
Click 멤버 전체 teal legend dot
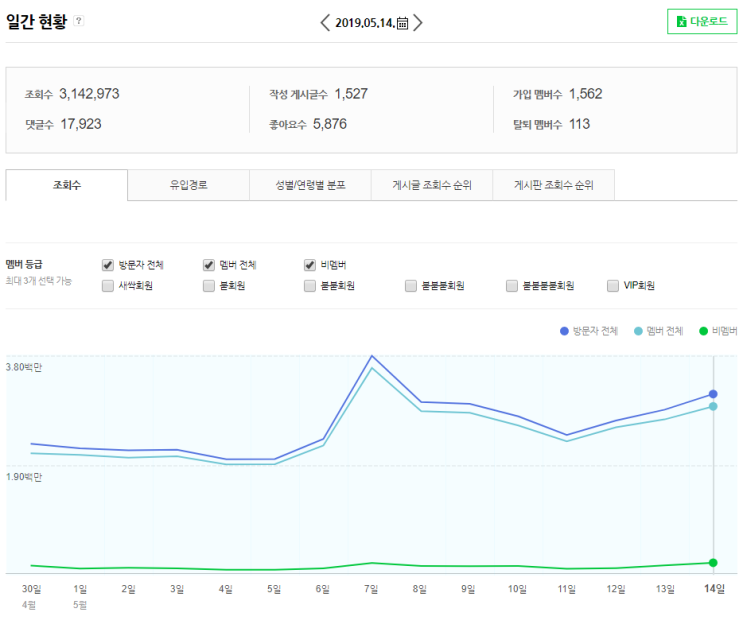point(638,331)
